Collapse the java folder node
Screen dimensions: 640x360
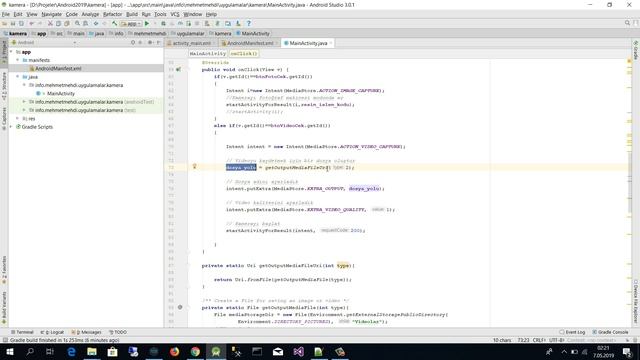click(18, 77)
